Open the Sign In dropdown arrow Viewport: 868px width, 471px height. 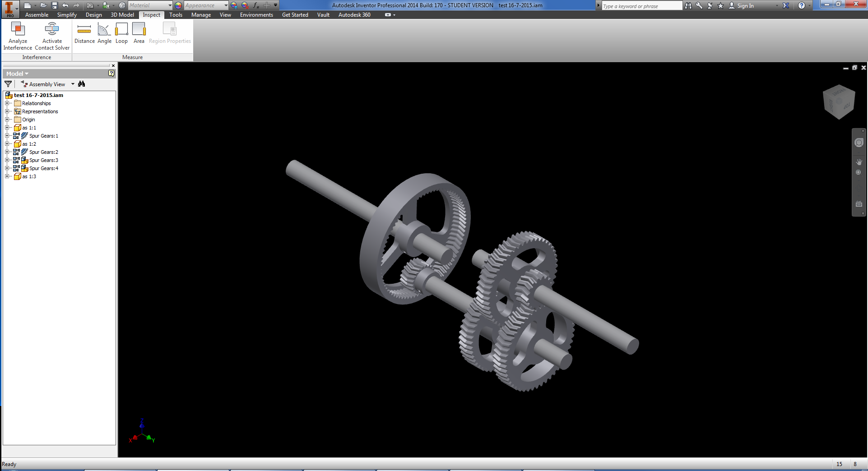[777, 5]
